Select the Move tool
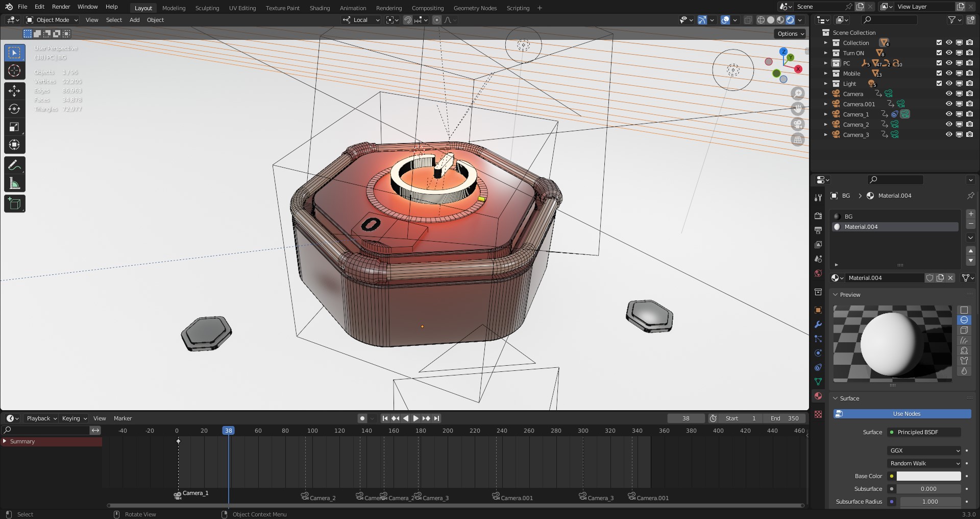Image resolution: width=980 pixels, height=519 pixels. coord(14,90)
